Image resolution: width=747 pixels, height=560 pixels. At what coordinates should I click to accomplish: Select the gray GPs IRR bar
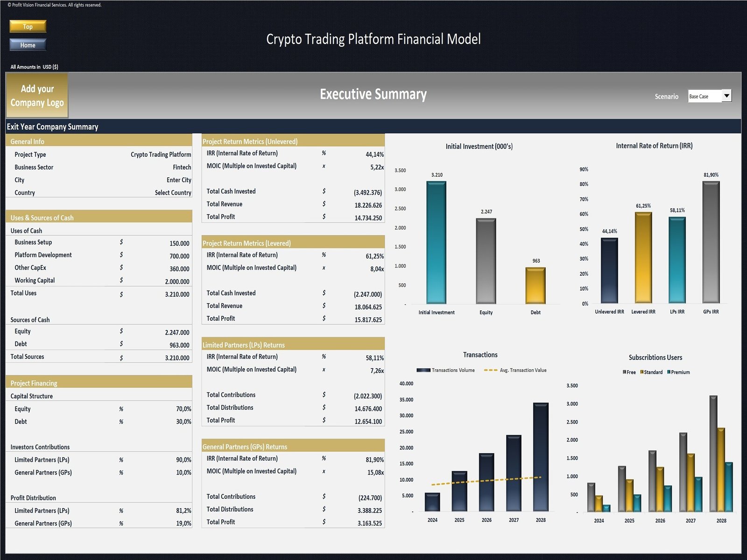tap(711, 242)
